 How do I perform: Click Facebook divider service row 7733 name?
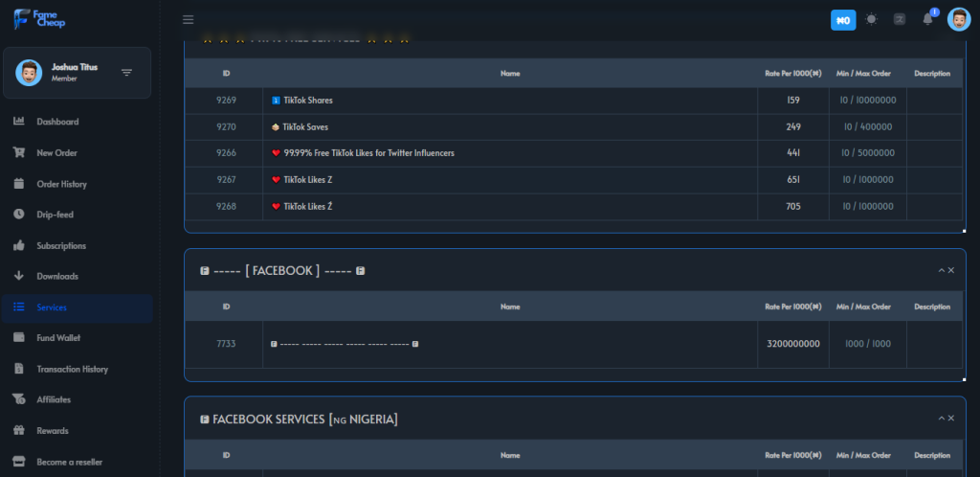point(345,345)
